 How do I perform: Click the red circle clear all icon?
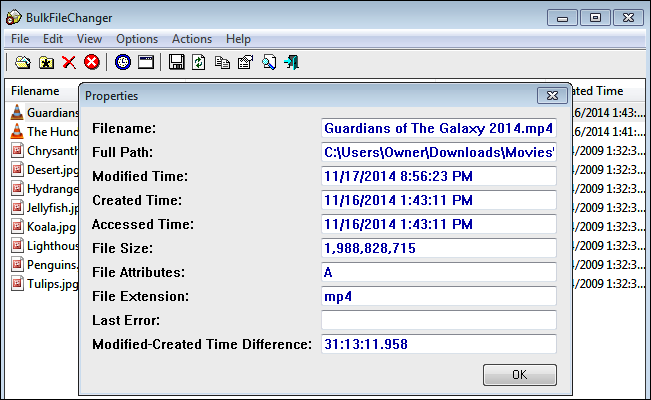pos(92,63)
